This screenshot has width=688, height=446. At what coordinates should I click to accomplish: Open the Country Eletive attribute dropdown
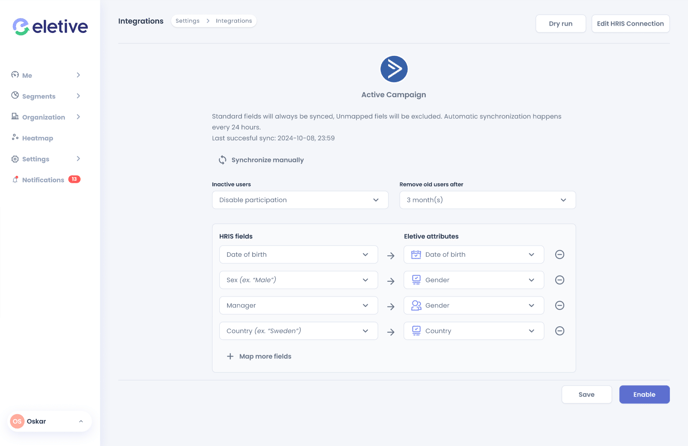click(474, 331)
